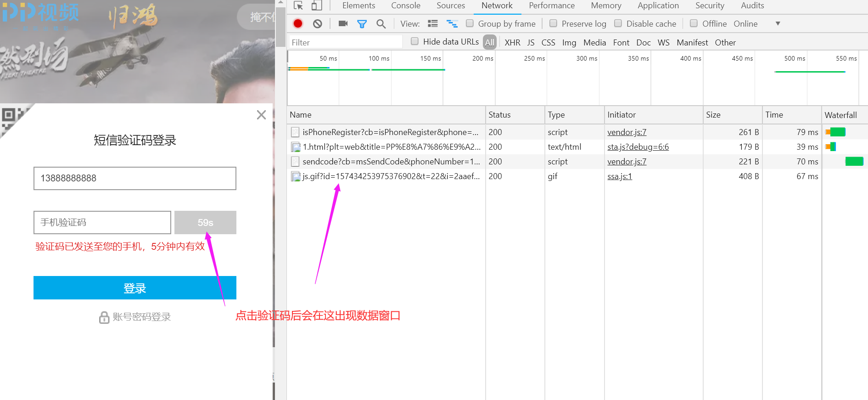Screen dimensions: 868x400
Task: Toggle the network filter funnel icon
Action: 362,23
